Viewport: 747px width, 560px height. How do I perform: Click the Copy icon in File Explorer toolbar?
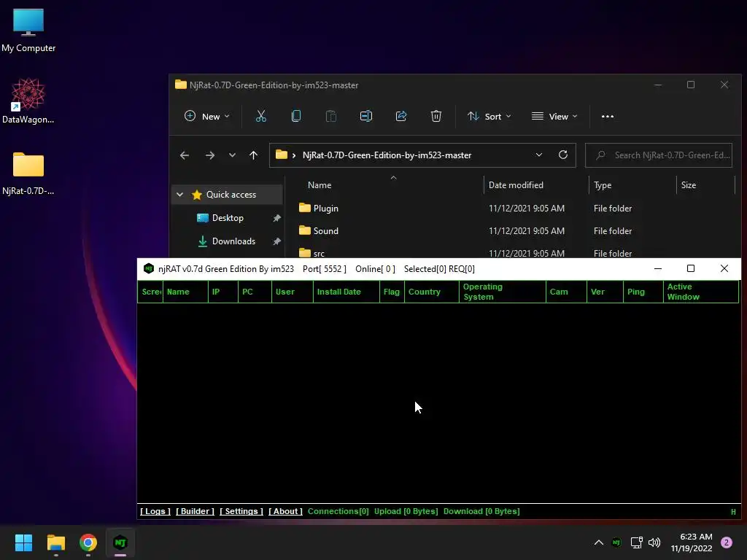pos(296,116)
